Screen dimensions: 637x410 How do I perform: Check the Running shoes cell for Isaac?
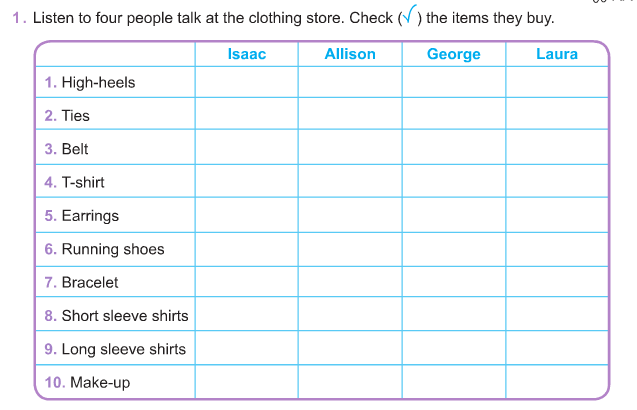(x=246, y=249)
